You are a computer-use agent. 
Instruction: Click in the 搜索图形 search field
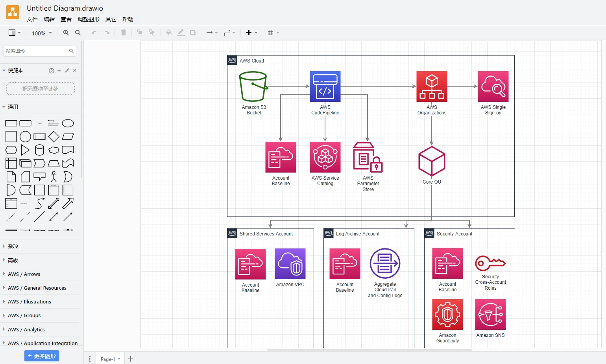40,51
